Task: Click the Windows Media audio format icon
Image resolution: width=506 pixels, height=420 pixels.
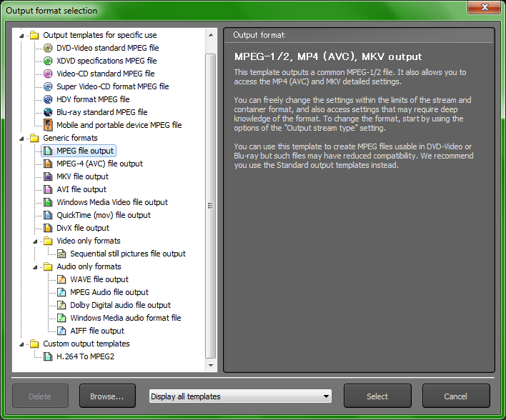Action: pos(61,318)
